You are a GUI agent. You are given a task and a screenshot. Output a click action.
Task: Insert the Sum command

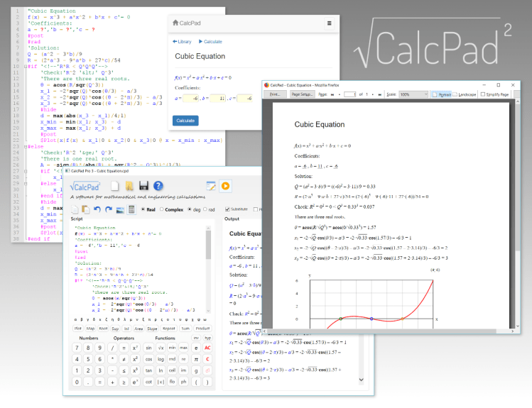[185, 329]
